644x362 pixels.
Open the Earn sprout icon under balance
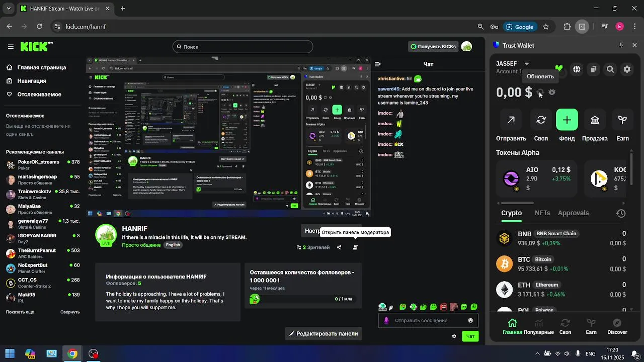pyautogui.click(x=623, y=120)
